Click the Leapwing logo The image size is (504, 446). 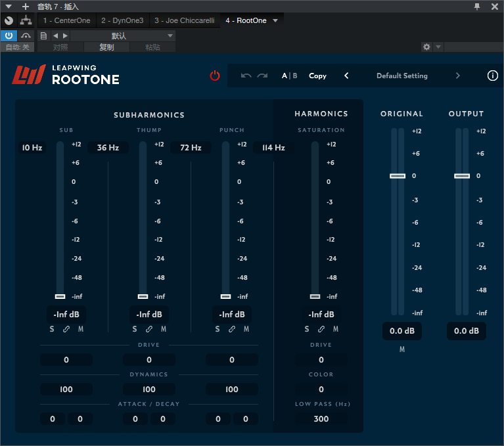29,74
